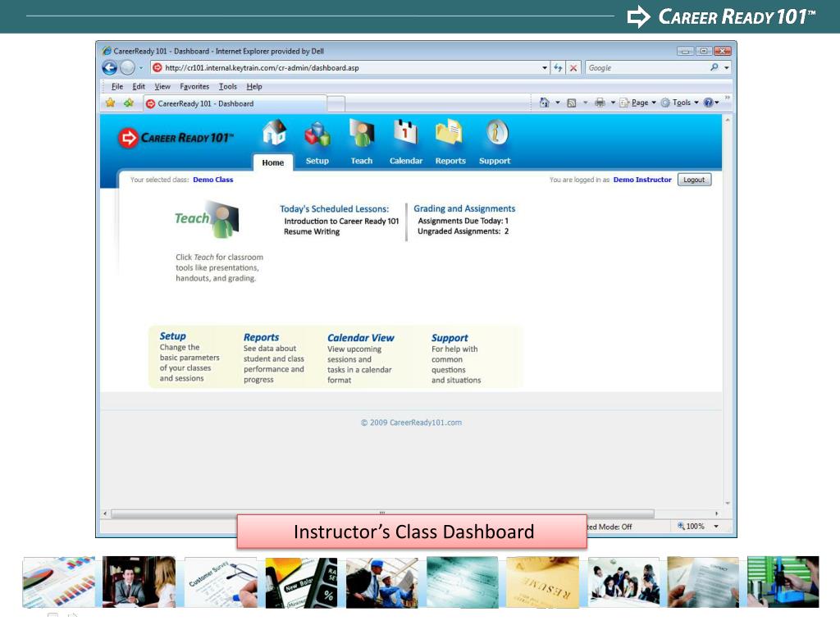Switch to the Reports navigation tab
840x630 pixels.
coord(450,161)
